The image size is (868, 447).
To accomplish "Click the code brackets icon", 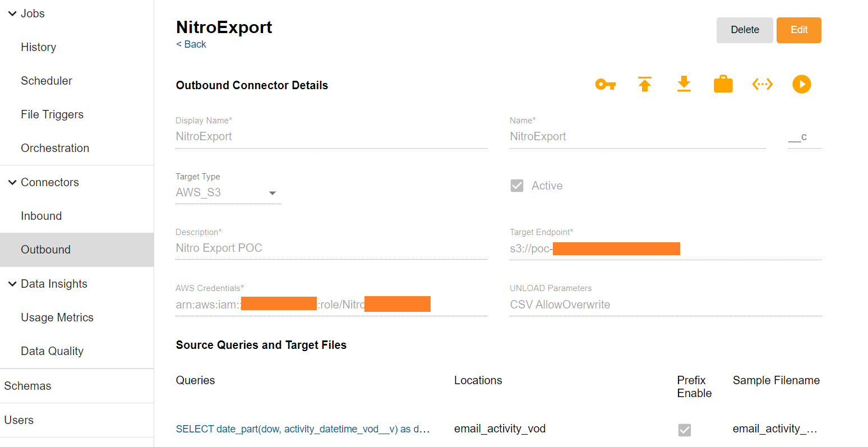I will (x=763, y=84).
